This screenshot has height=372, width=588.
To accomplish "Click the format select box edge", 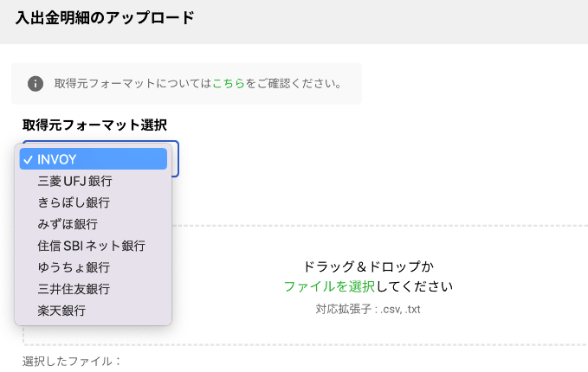I will point(176,158).
